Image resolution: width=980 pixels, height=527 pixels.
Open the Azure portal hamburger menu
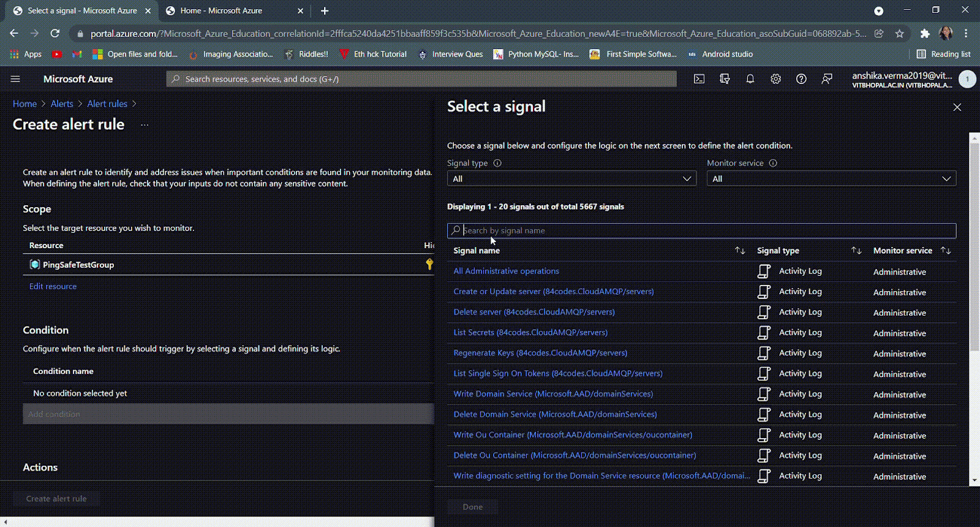coord(15,79)
